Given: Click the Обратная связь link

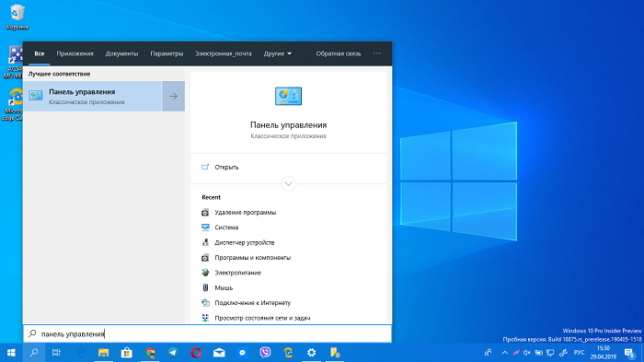Looking at the screenshot, I should click(338, 53).
